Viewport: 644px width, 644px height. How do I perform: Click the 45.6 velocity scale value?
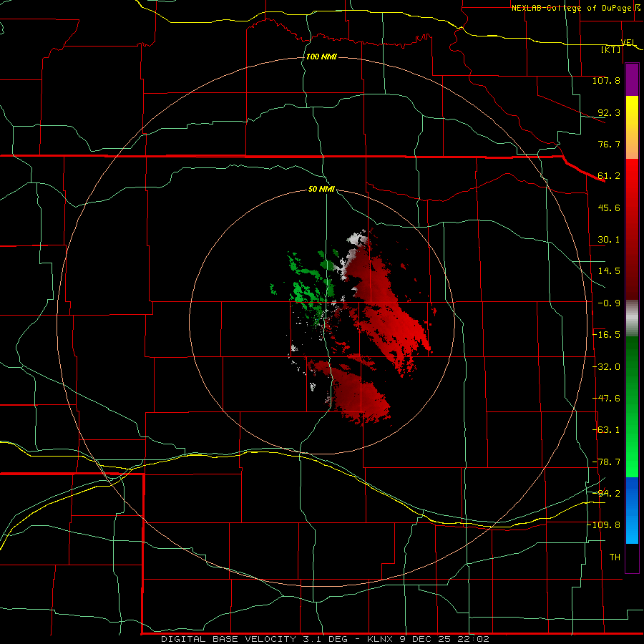click(609, 208)
